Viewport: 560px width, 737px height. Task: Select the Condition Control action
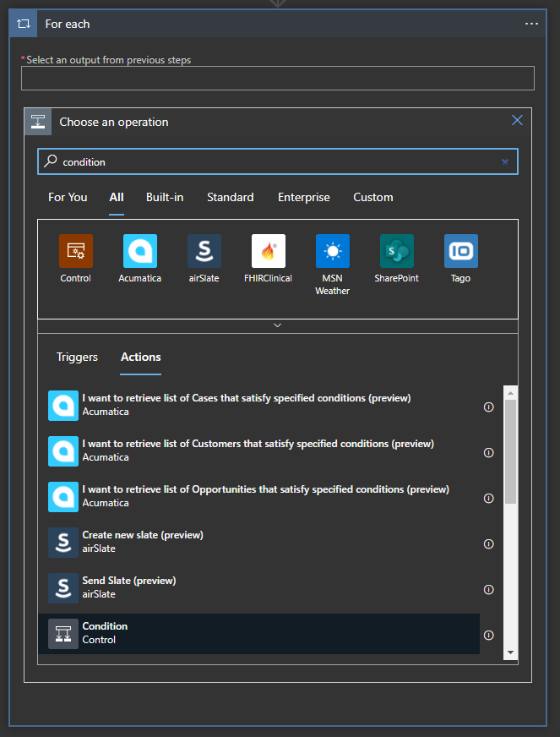point(258,634)
